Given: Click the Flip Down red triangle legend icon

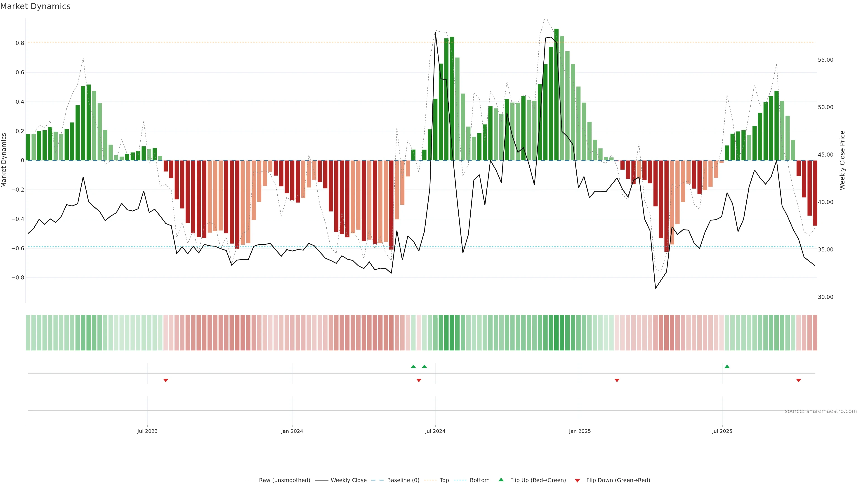Looking at the screenshot, I should coord(577,480).
